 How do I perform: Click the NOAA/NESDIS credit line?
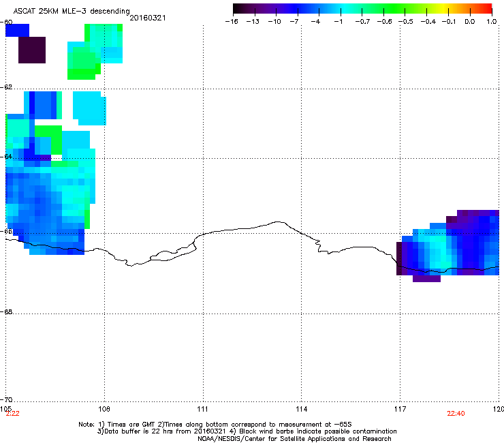tap(294, 438)
